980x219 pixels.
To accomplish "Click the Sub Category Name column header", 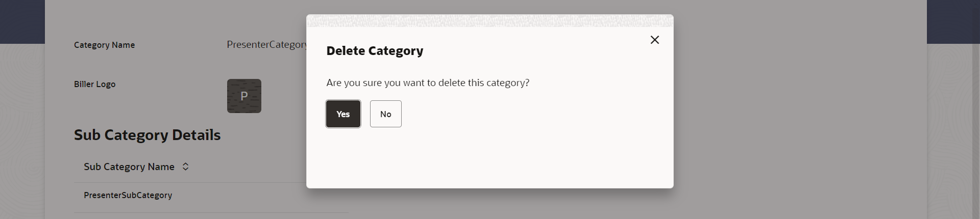I will (129, 167).
